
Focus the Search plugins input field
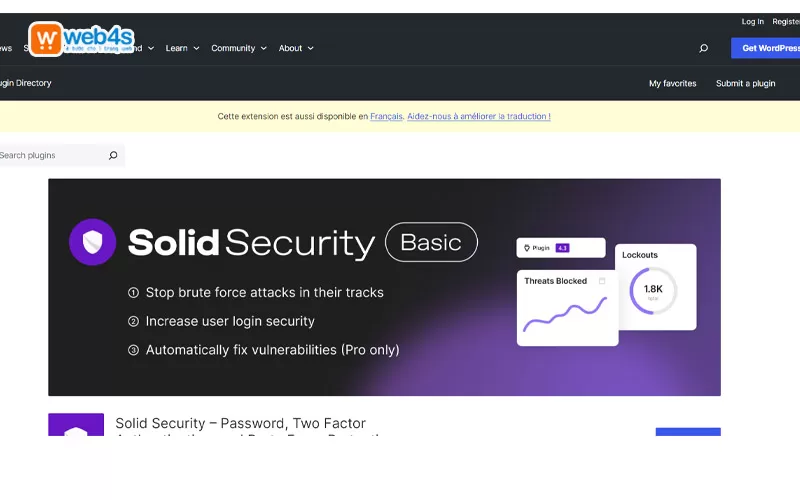[x=50, y=155]
